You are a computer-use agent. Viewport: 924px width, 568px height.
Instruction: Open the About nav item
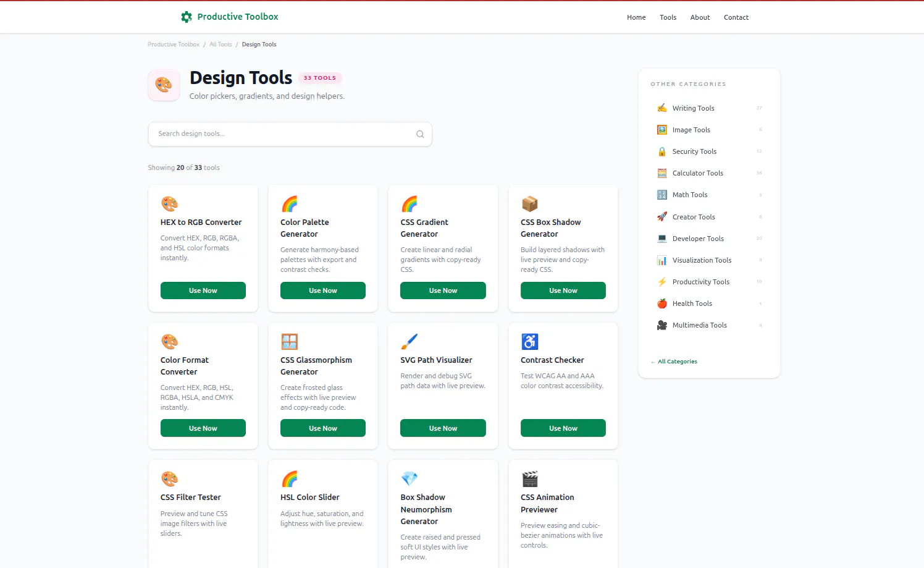coord(700,17)
